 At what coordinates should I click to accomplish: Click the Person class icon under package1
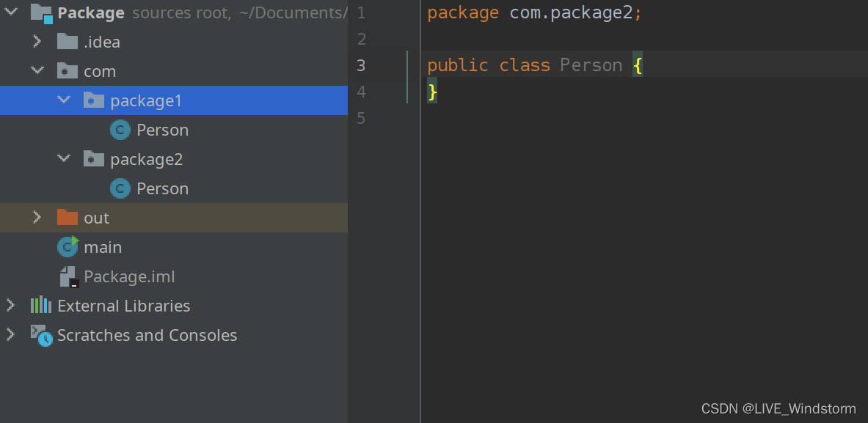coord(120,130)
